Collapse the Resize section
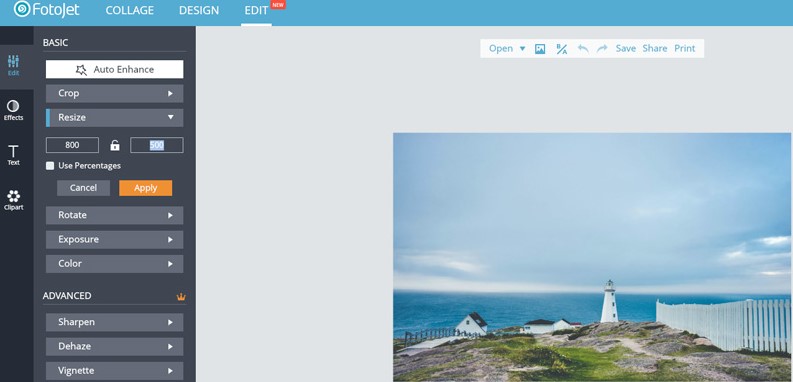Viewport: 793px width, 382px height. tap(114, 117)
